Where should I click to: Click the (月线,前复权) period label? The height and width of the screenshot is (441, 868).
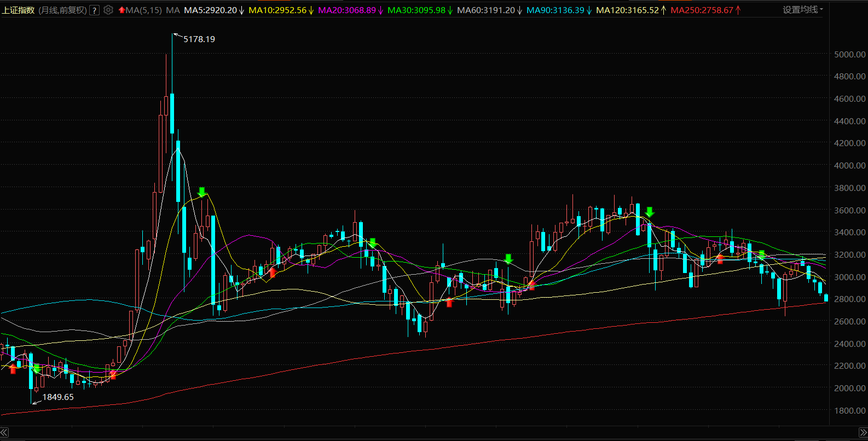62,10
